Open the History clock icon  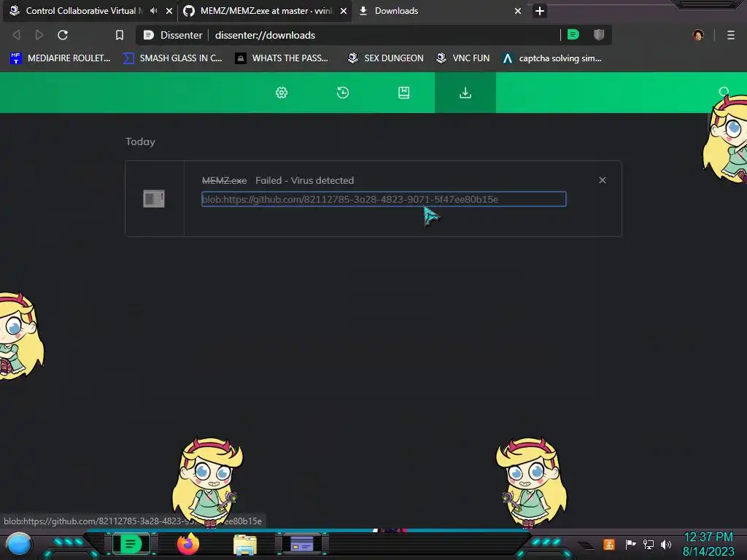pyautogui.click(x=343, y=93)
